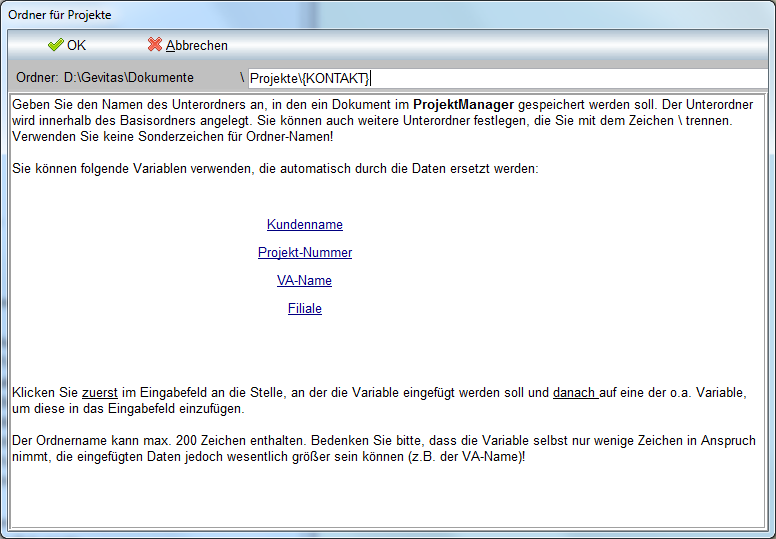Choose the VA-Name variable link
The height and width of the screenshot is (539, 776).
[305, 281]
